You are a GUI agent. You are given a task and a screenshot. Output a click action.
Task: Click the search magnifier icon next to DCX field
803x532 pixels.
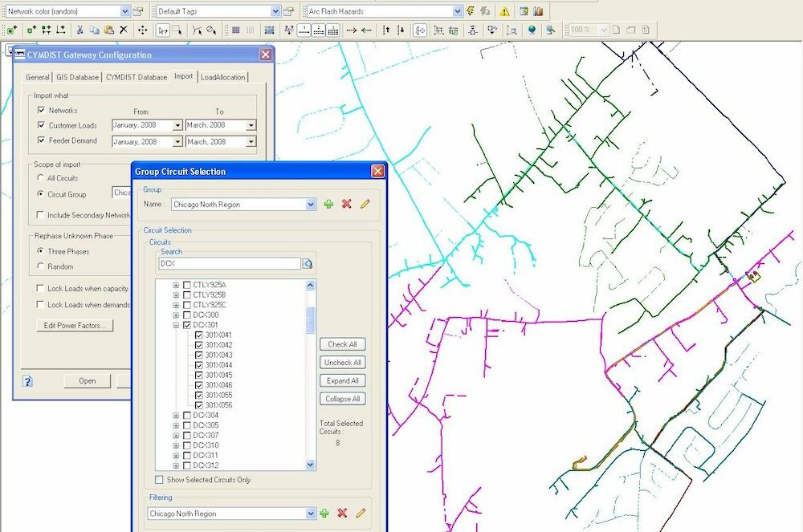[x=308, y=264]
